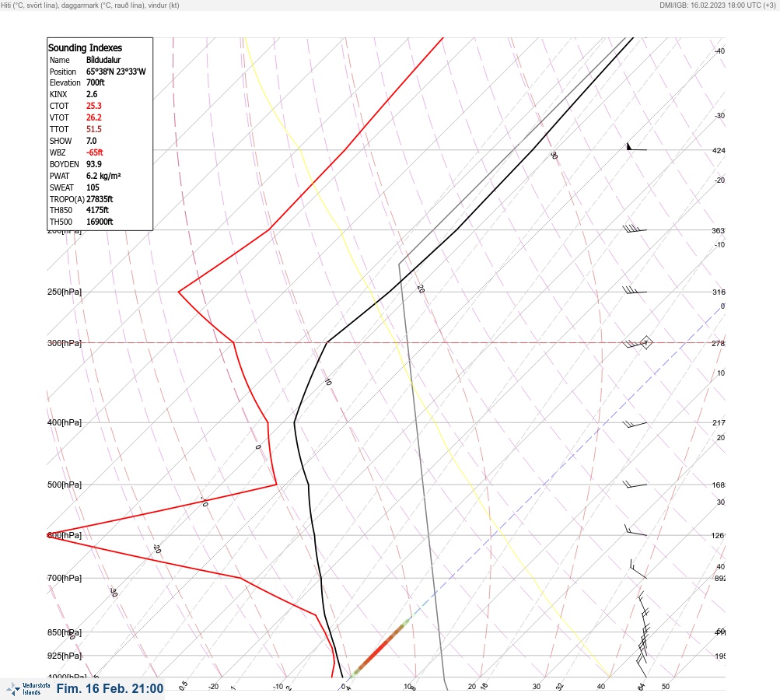Select the wind barb at the 600 hPa level
The height and width of the screenshot is (700, 780).
click(635, 530)
